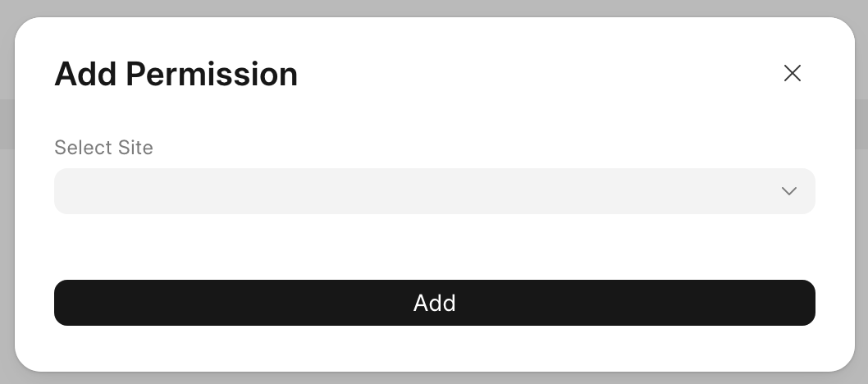Click the Select Site label

click(103, 148)
